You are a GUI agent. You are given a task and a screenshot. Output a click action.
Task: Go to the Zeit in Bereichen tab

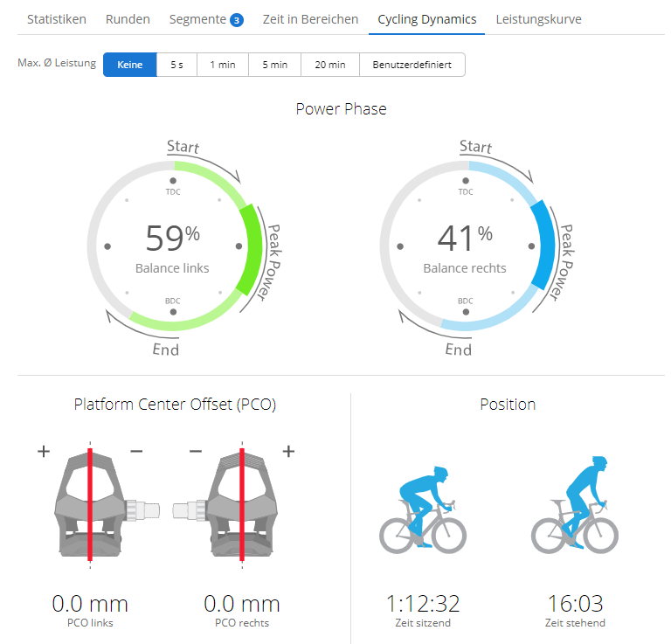pos(310,19)
